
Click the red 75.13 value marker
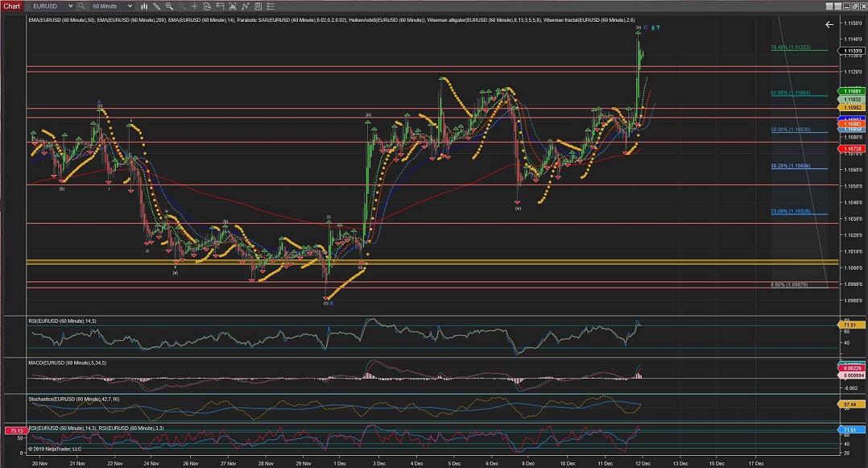(x=16, y=430)
